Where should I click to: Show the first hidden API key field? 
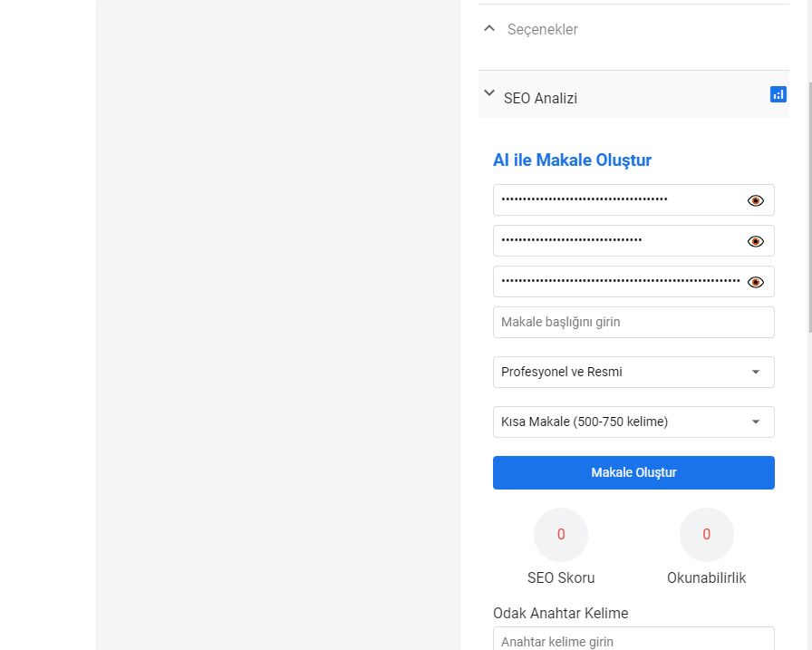tap(756, 200)
